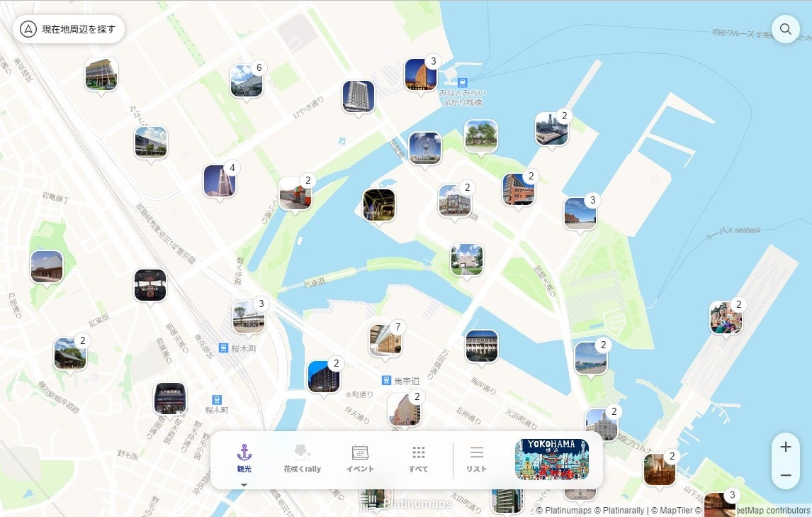Select the すべて grid icon
Image resolution: width=812 pixels, height=517 pixels.
coord(418,454)
